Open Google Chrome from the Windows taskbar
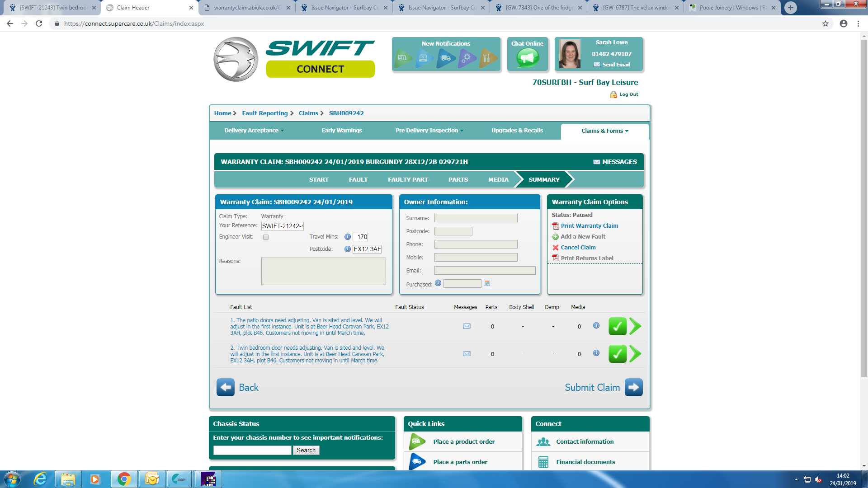 coord(124,479)
